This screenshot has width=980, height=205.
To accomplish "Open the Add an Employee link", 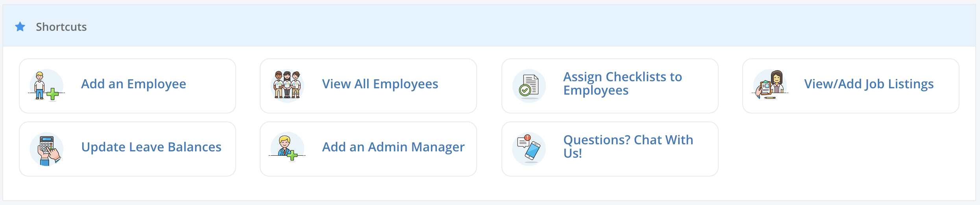I will click(x=133, y=84).
